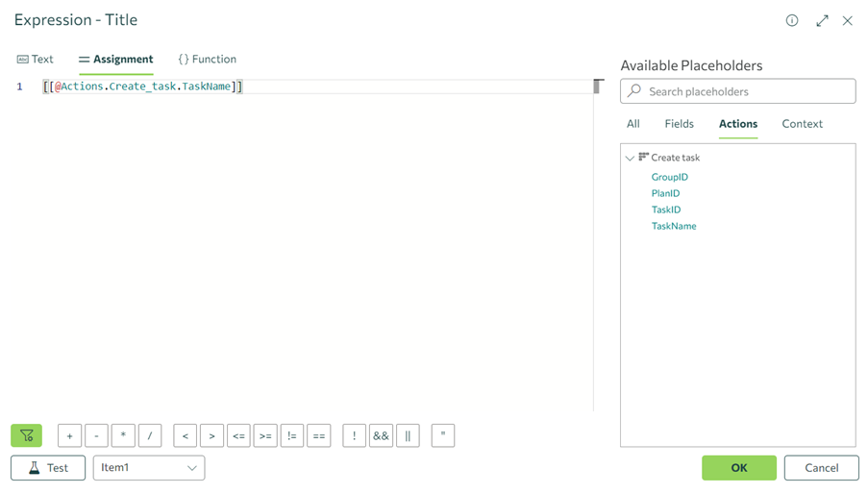Toggle the green filter icon button
Screen dimensions: 868x493
coord(27,436)
